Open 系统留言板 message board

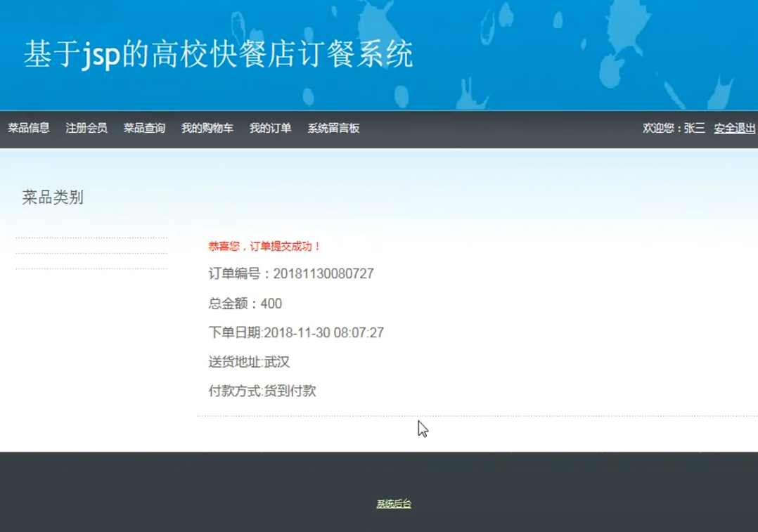pos(333,128)
